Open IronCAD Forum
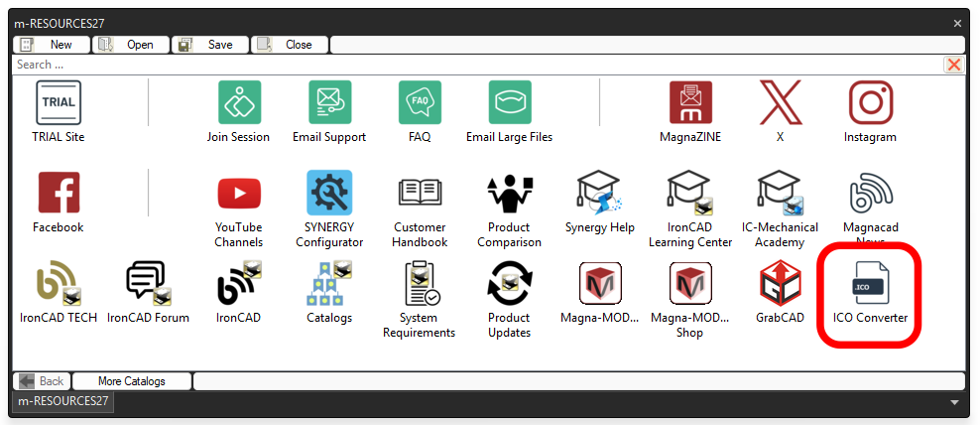 148,283
